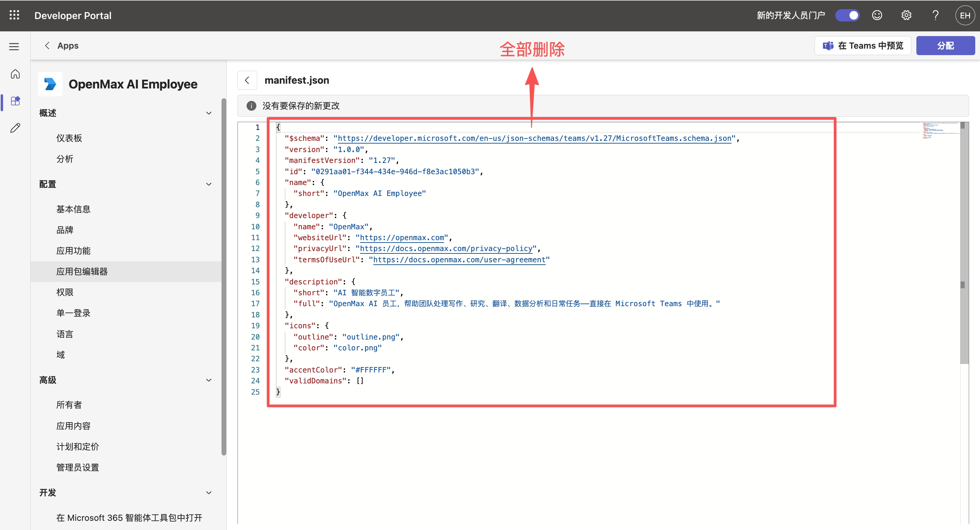Click the "id" GUID value line

[384, 171]
